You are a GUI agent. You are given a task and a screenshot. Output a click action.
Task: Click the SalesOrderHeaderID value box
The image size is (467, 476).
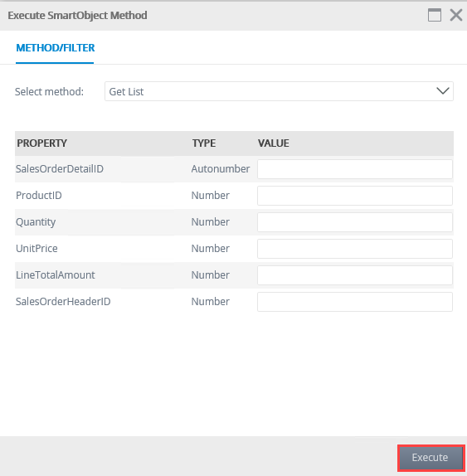pos(355,302)
